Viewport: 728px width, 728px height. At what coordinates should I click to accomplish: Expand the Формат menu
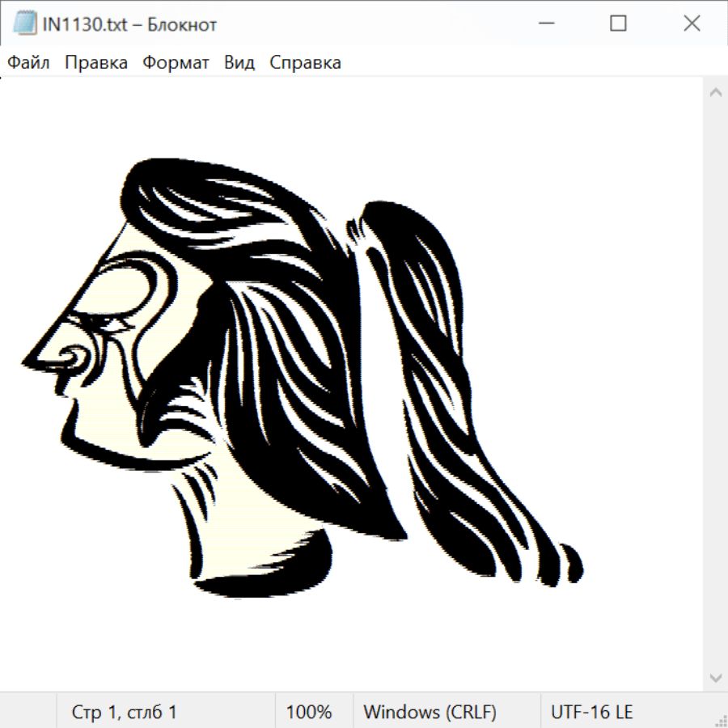click(176, 63)
